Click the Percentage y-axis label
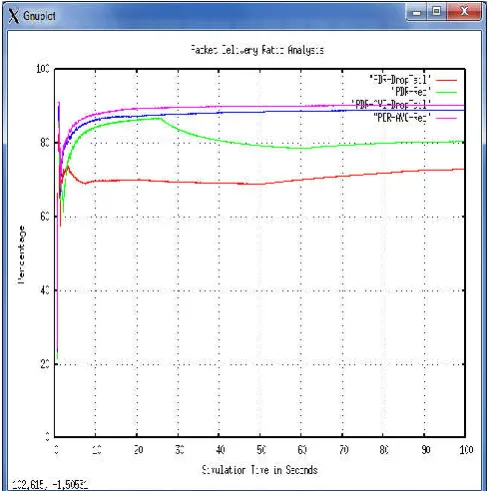 [21, 255]
